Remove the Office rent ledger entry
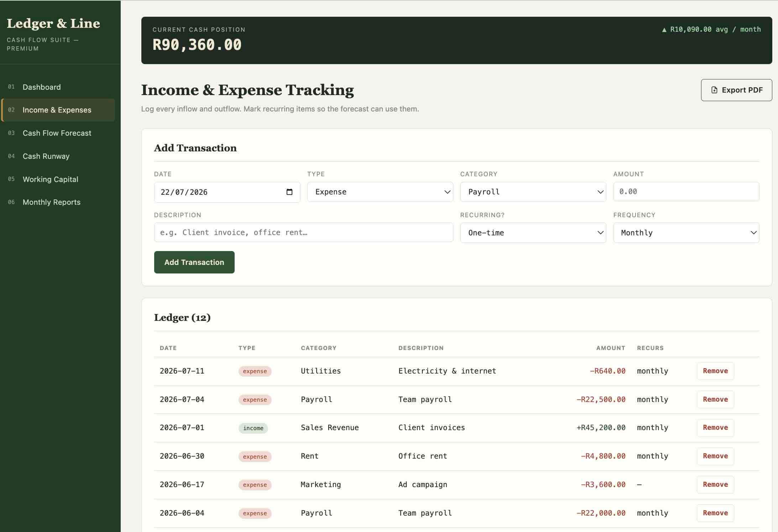Image resolution: width=778 pixels, height=532 pixels. point(715,456)
